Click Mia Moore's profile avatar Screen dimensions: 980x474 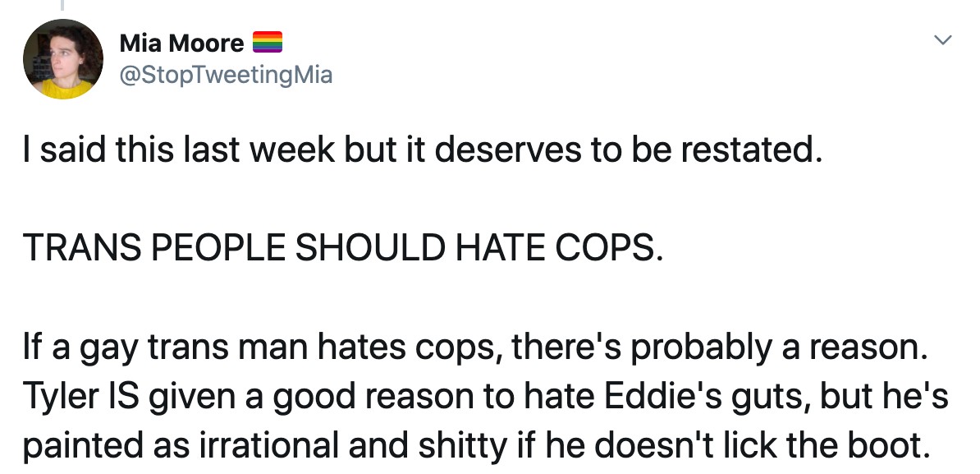pos(63,60)
